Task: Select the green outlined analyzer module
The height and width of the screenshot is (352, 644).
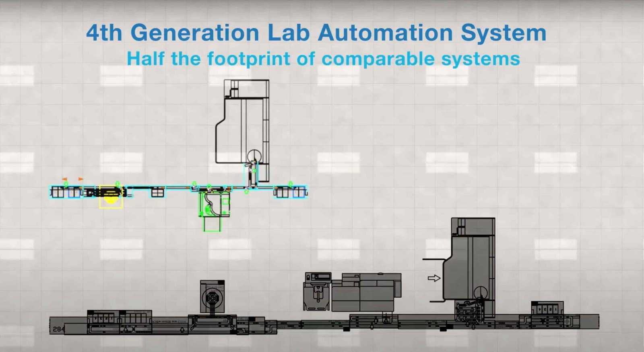Action: point(215,204)
